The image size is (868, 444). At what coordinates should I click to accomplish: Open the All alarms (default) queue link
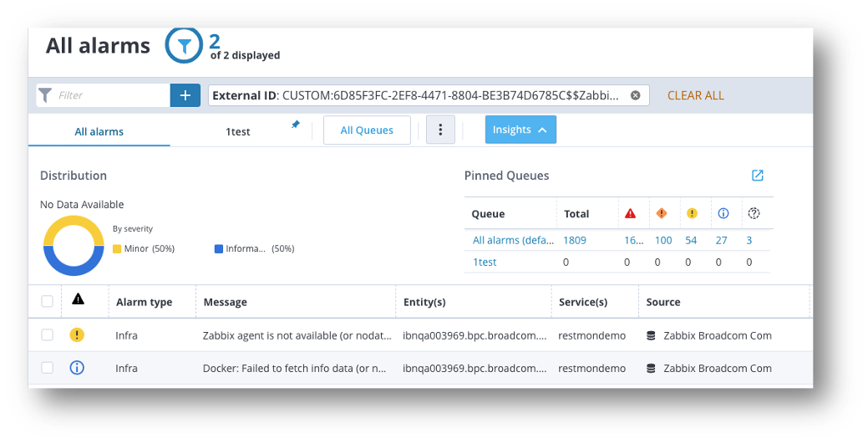coord(513,240)
